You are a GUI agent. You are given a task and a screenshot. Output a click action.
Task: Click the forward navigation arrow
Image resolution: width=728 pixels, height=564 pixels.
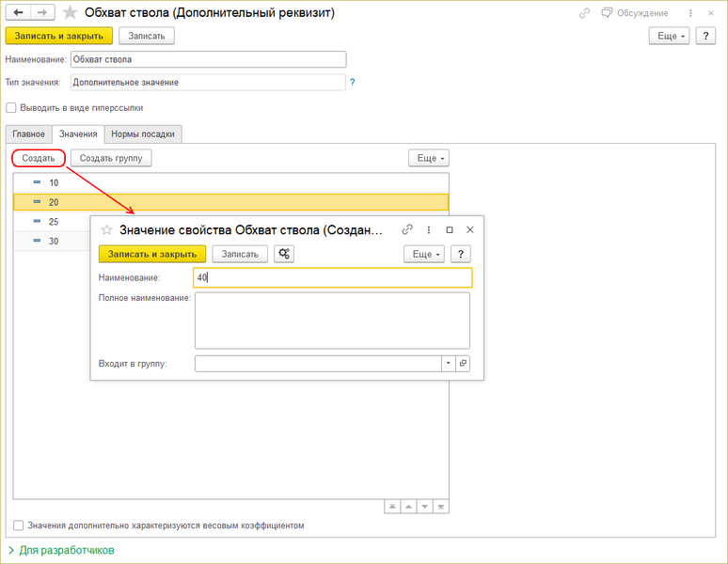pyautogui.click(x=42, y=12)
